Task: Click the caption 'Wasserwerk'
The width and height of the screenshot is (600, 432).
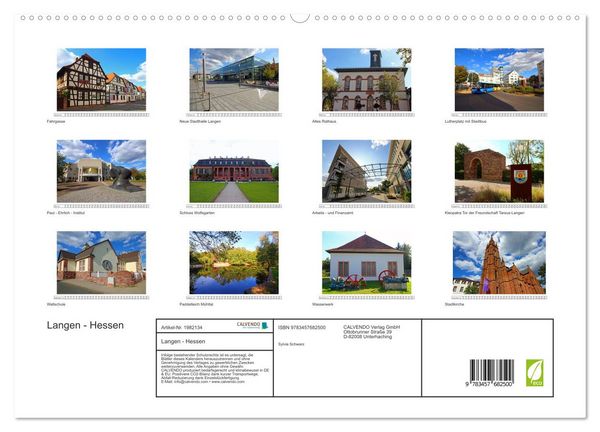Action: tap(323, 304)
